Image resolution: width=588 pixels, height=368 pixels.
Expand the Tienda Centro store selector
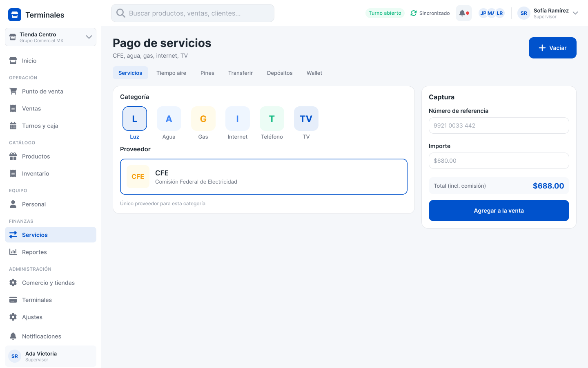click(51, 37)
